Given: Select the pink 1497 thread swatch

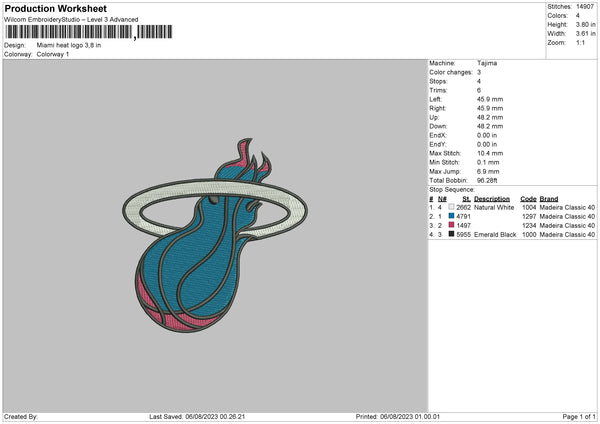Looking at the screenshot, I should [x=451, y=225].
